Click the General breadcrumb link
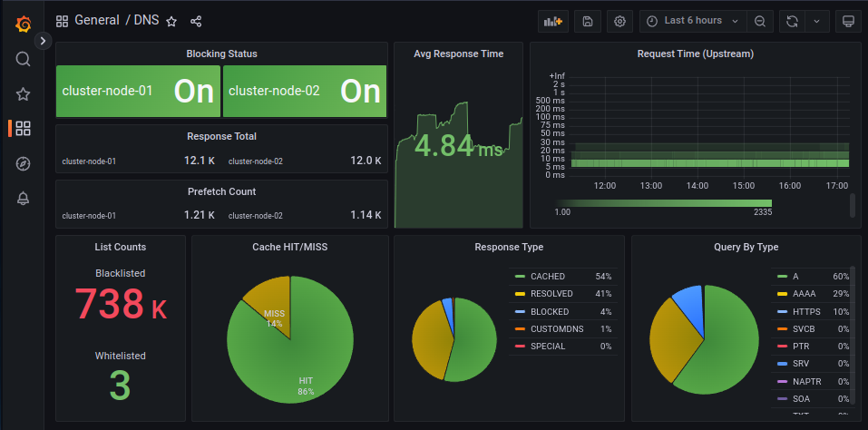Screen dimensions: 868x430 97,21
